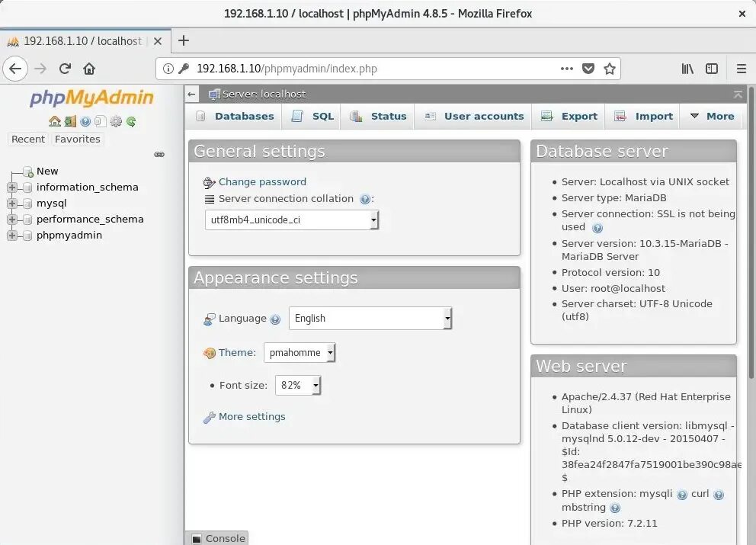Viewport: 756px width, 545px height.
Task: Click the Theme label link
Action: click(x=237, y=353)
